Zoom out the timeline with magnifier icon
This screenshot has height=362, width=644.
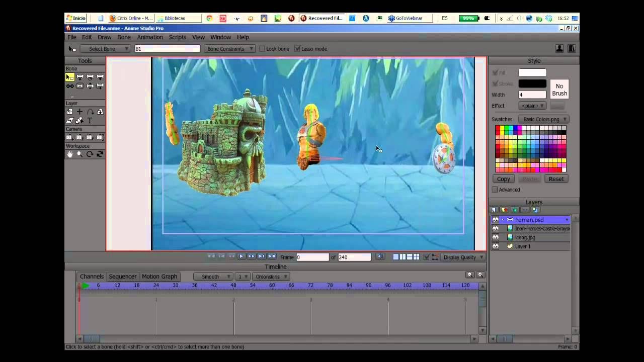(470, 275)
